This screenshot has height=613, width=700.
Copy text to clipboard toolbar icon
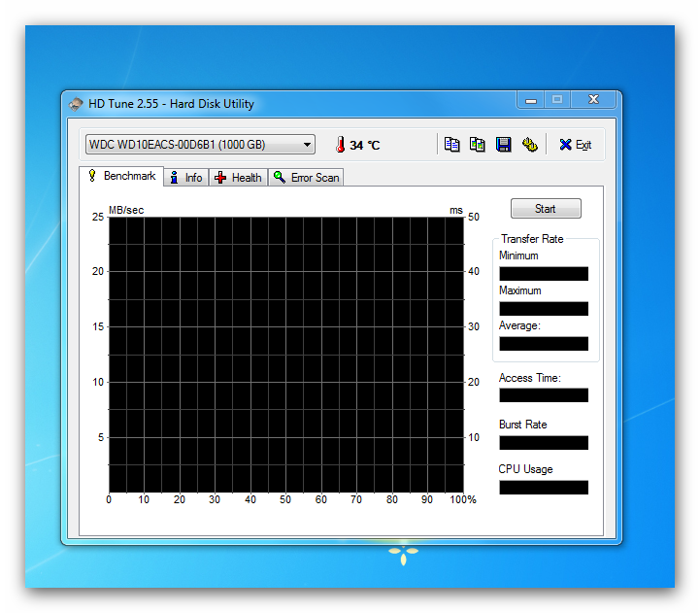point(451,145)
